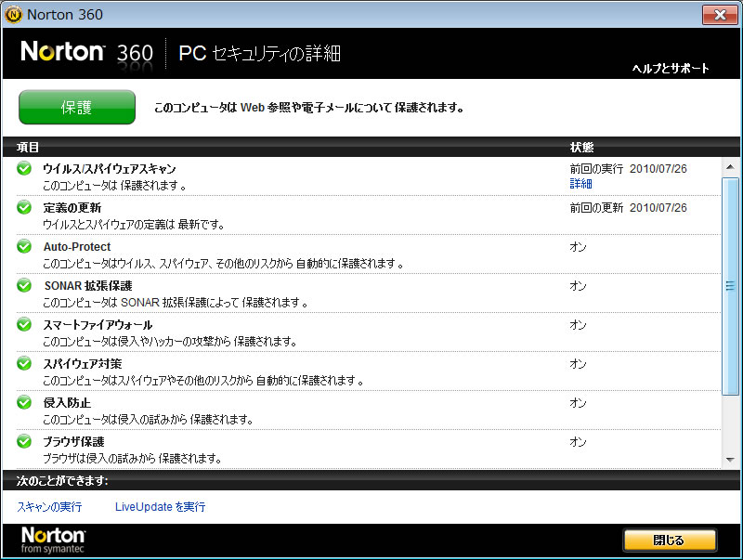Click the green checkmark beside ブラウザ保護
This screenshot has height=560, width=743.
click(24, 441)
